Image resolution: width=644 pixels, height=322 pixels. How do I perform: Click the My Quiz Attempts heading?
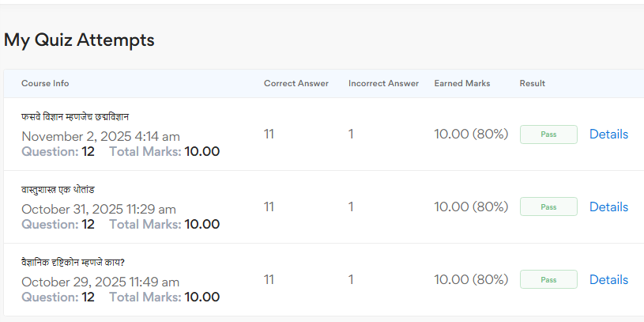click(x=79, y=40)
